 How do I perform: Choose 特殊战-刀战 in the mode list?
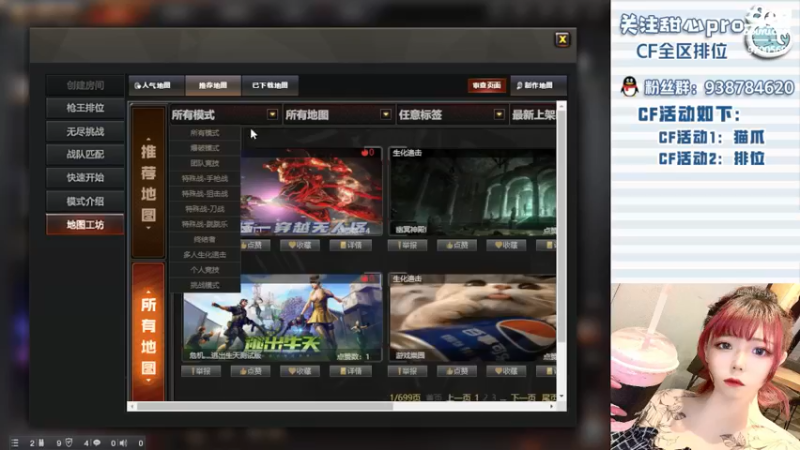point(205,209)
